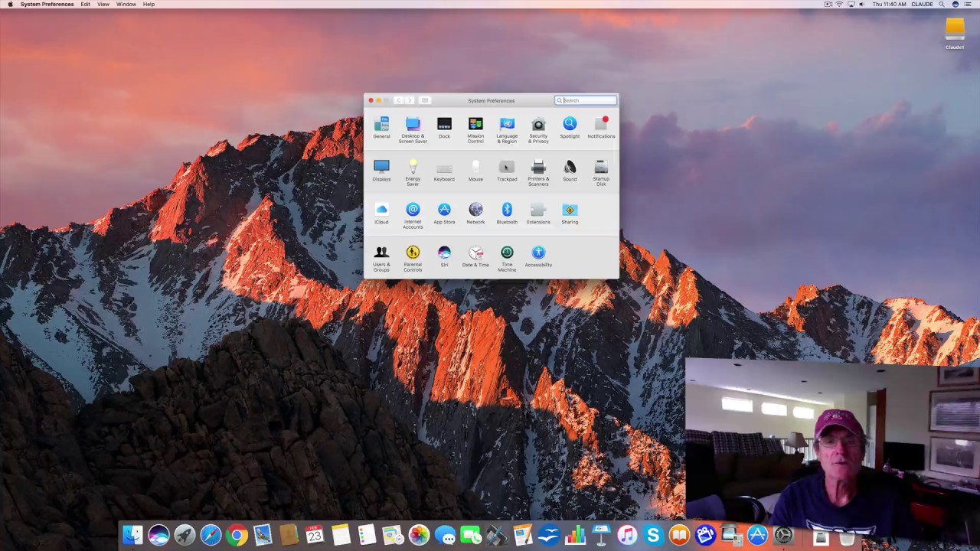
Task: Open the System Preferences menu
Action: [47, 5]
